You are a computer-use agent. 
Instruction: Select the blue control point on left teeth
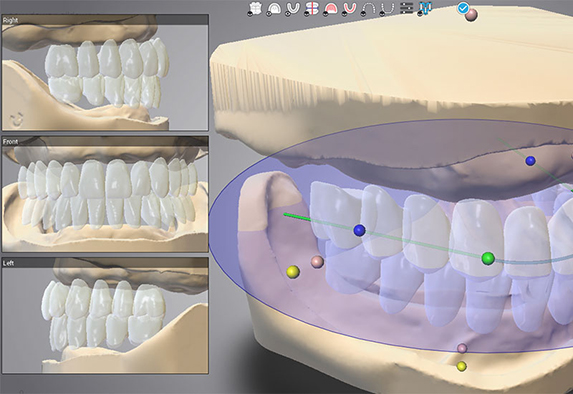click(x=359, y=230)
